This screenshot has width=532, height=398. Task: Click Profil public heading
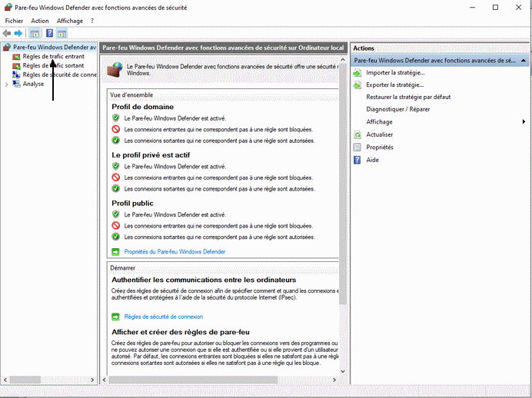(133, 203)
